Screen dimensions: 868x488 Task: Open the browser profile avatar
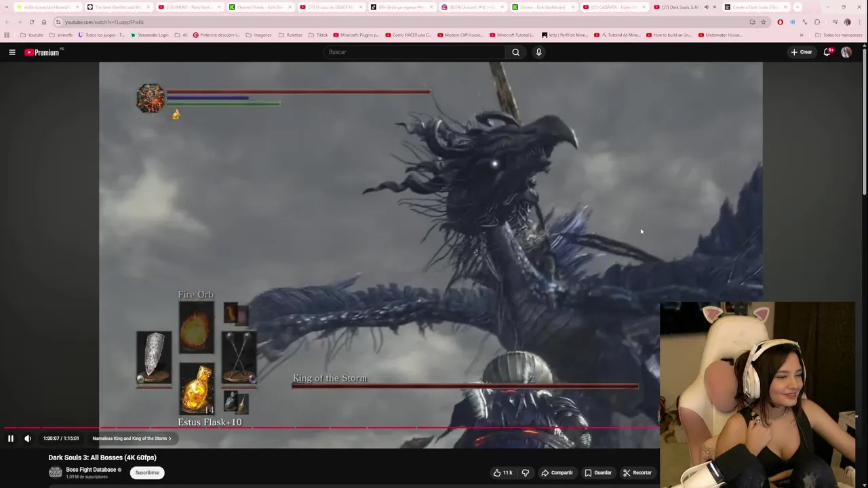847,22
